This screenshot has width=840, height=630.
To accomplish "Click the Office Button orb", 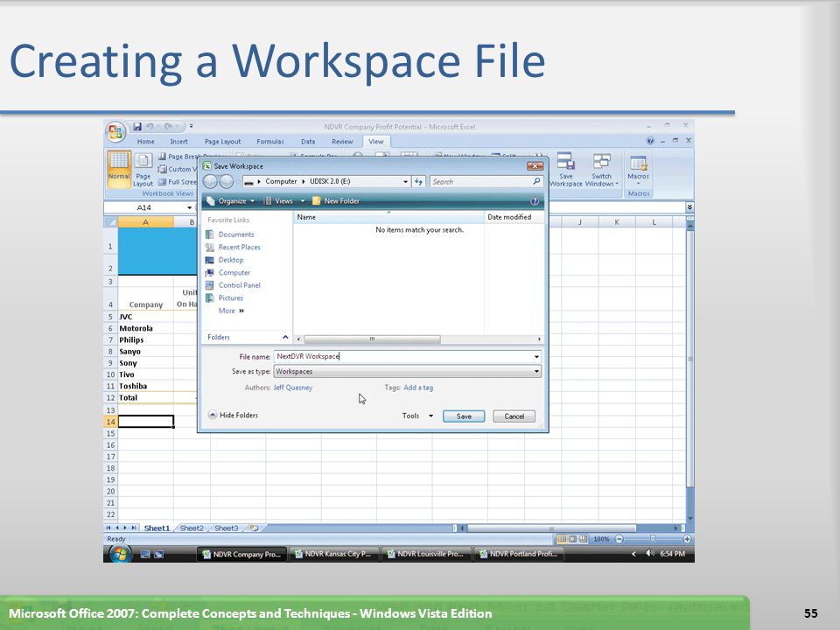I will pyautogui.click(x=115, y=132).
